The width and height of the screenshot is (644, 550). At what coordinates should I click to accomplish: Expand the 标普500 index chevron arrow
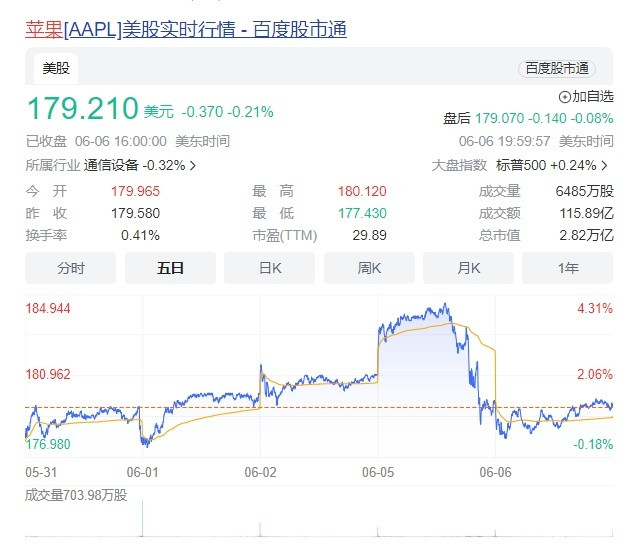(x=604, y=166)
